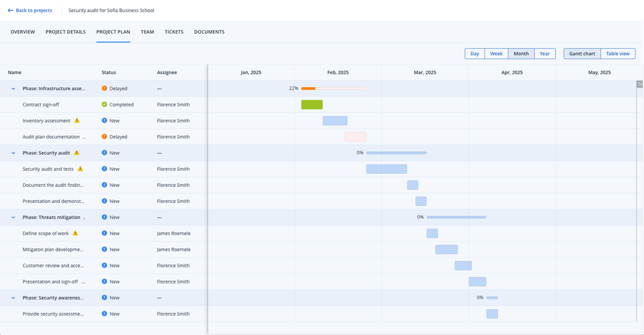
Task: Click the Status column header
Action: click(109, 72)
